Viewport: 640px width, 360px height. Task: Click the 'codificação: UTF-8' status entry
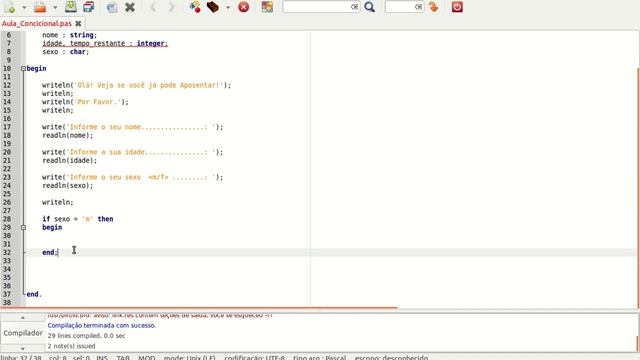tap(254, 358)
